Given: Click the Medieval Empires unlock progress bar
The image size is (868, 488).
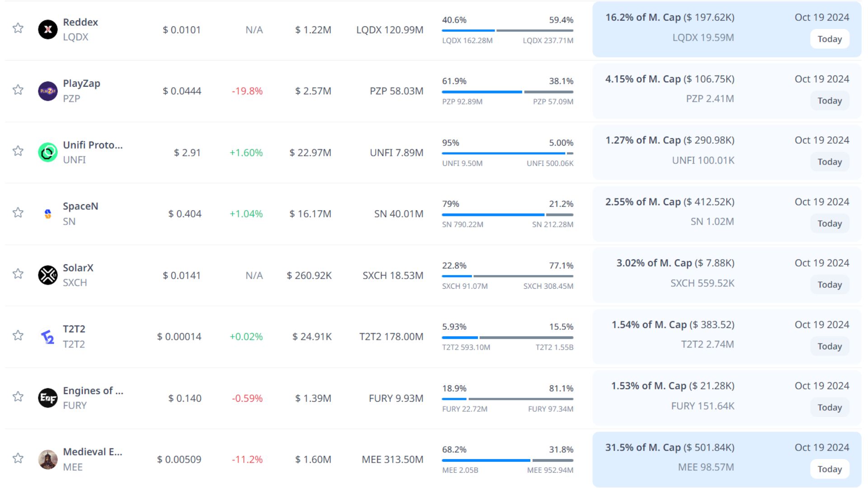Looking at the screenshot, I should (507, 460).
